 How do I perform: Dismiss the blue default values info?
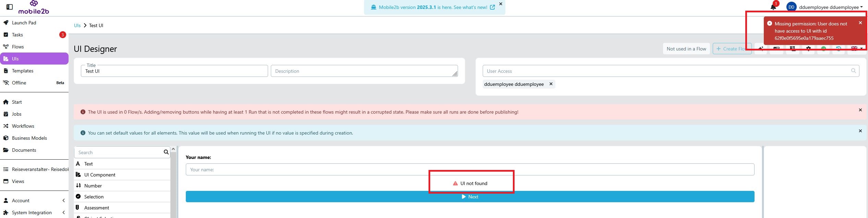860,131
